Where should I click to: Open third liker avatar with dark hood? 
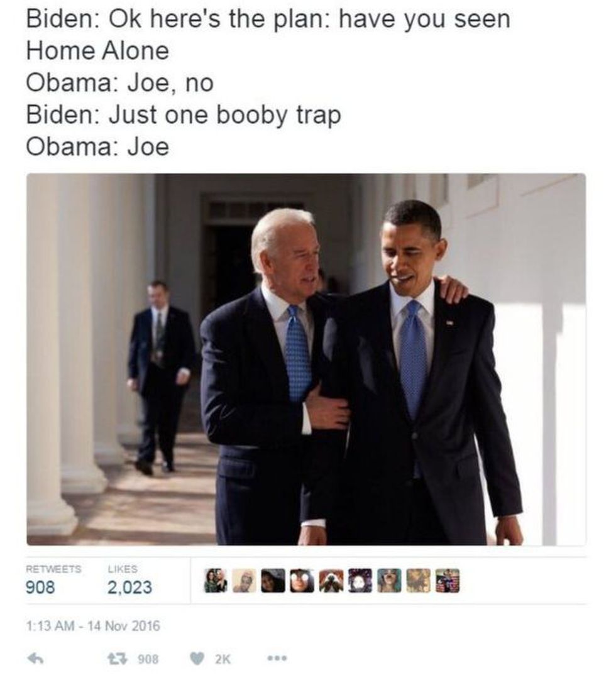click(274, 580)
